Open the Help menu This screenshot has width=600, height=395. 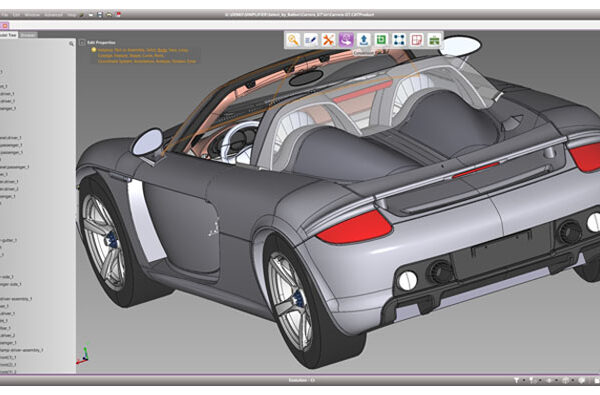coord(72,15)
